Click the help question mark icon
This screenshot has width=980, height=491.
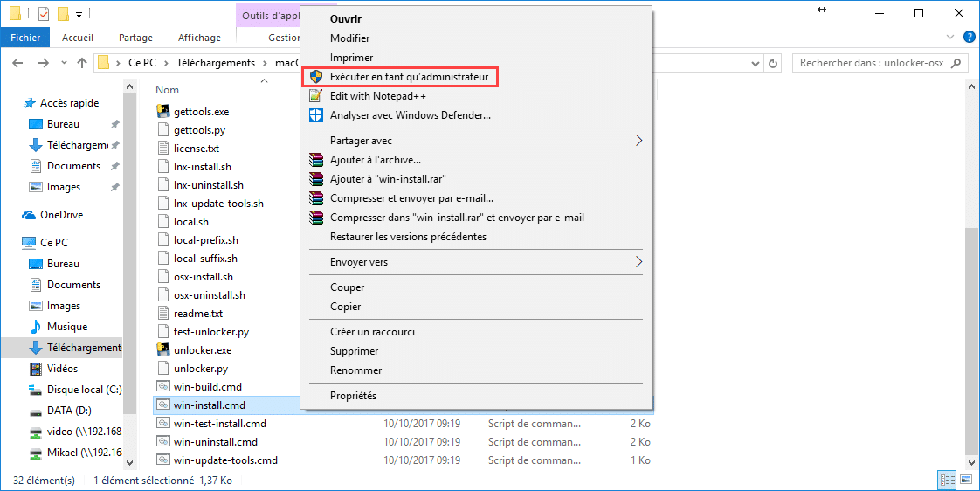coord(969,38)
